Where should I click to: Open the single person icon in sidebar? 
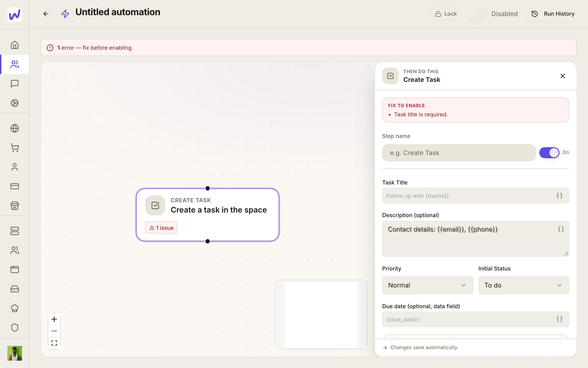click(x=14, y=167)
